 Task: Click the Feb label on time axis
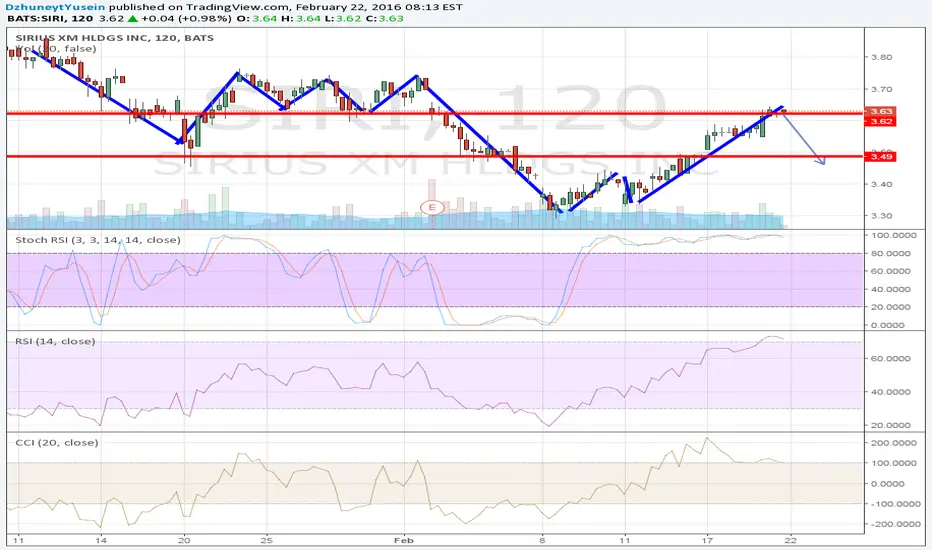404,540
